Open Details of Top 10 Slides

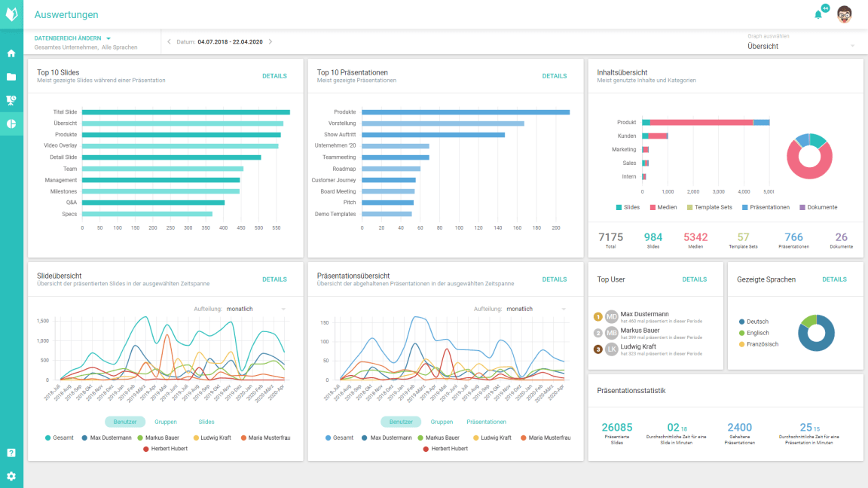point(274,76)
